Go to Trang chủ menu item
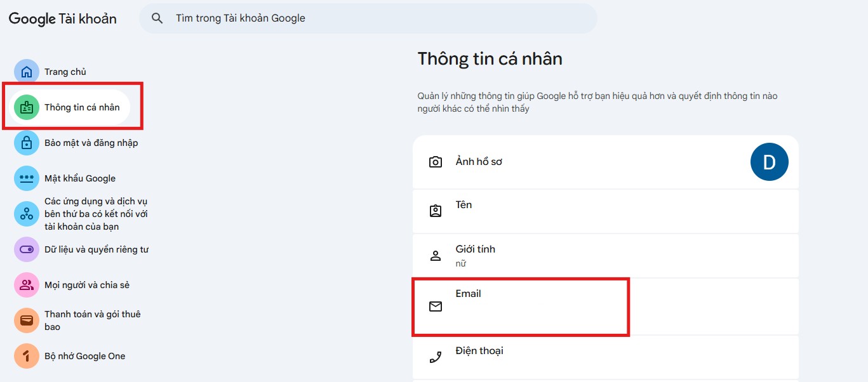The image size is (868, 382). point(65,72)
